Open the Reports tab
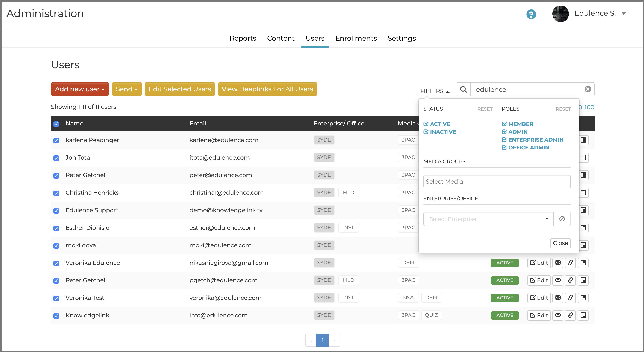The width and height of the screenshot is (644, 352). 243,38
